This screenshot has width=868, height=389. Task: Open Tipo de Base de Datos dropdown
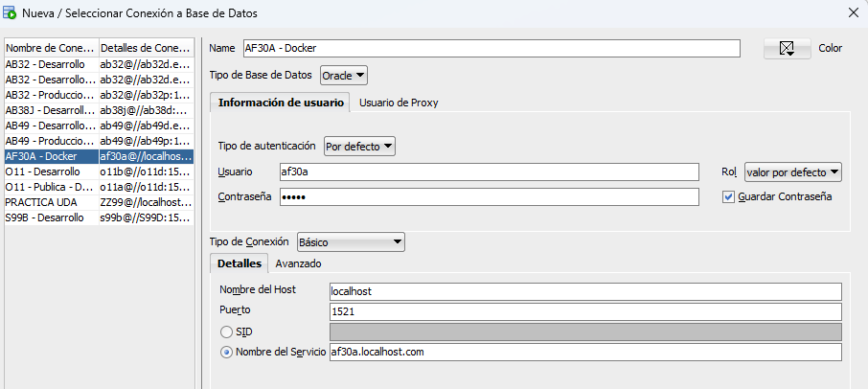point(344,75)
